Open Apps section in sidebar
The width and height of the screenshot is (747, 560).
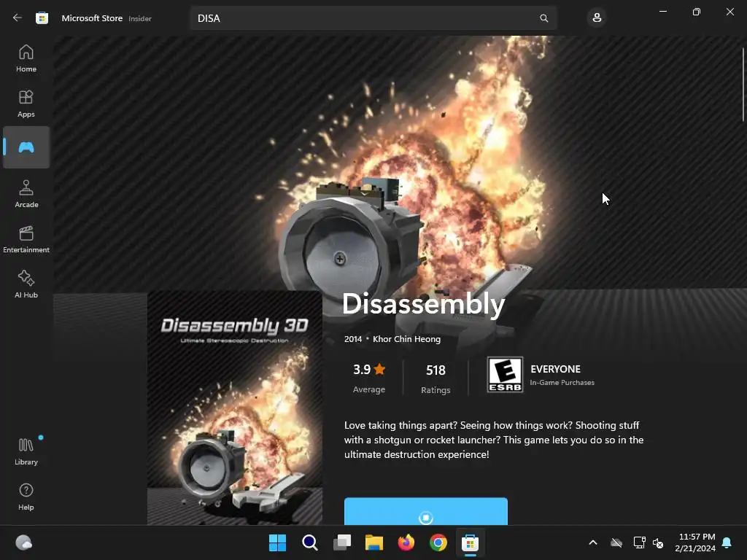pos(26,104)
